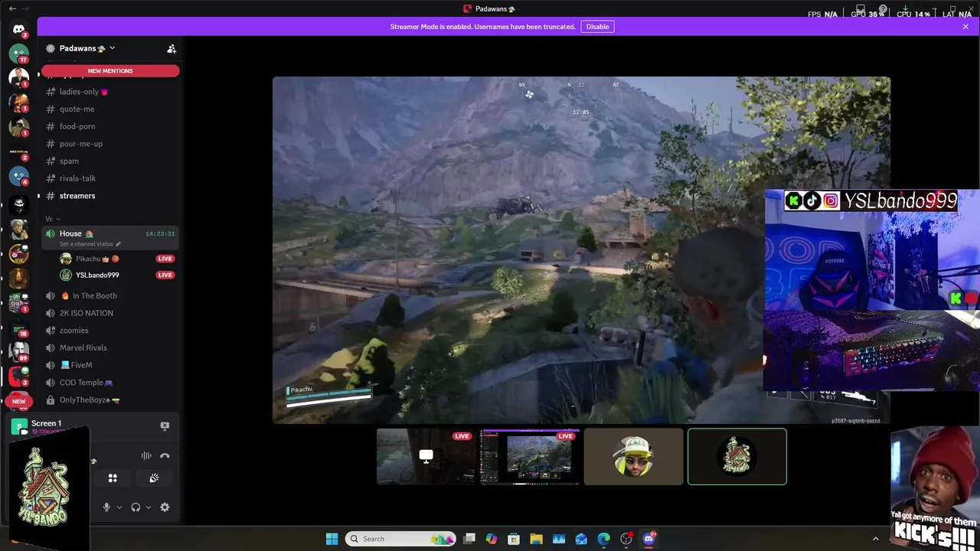Switch to OBS Studio from taskbar

[626, 539]
